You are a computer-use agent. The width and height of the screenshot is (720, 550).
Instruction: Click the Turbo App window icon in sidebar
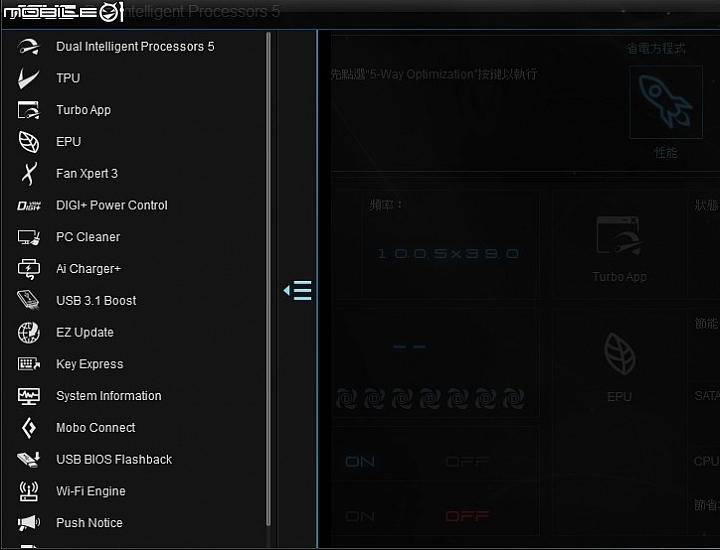(x=28, y=110)
